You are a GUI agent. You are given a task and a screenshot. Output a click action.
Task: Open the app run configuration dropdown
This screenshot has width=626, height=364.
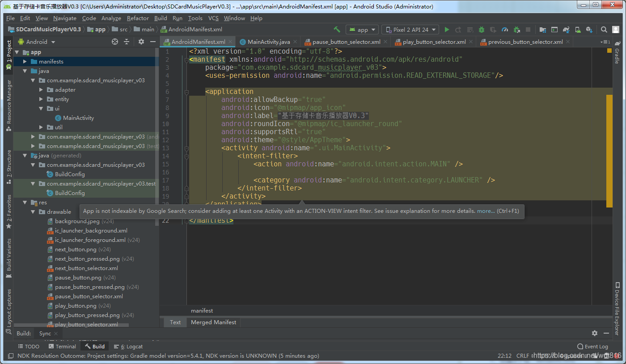(x=362, y=30)
